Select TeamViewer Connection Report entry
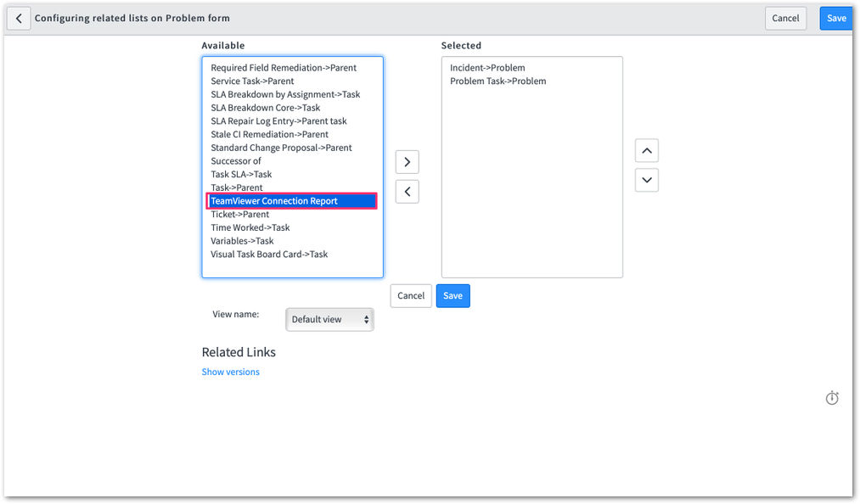860x504 pixels. (x=292, y=201)
